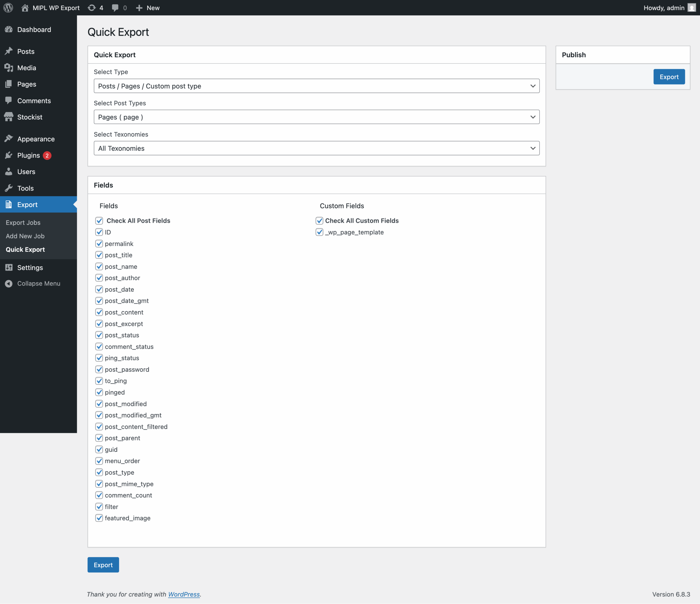
Task: Click the Collapse Menu arrow icon
Action: (9, 284)
